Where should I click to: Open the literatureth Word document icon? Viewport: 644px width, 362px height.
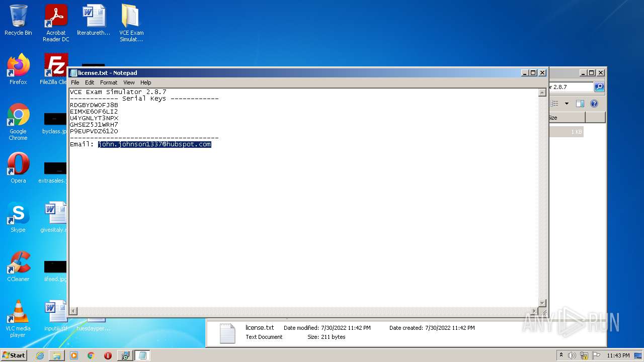pos(94,20)
